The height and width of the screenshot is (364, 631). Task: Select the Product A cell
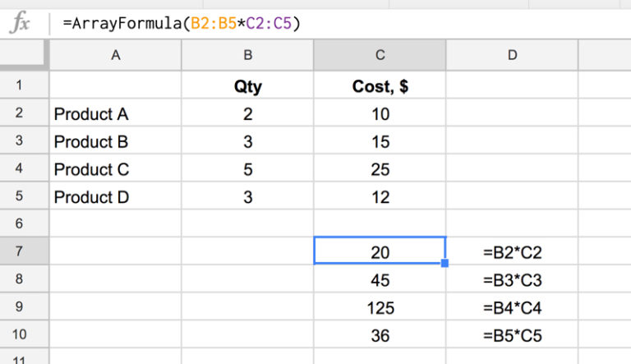coord(115,114)
